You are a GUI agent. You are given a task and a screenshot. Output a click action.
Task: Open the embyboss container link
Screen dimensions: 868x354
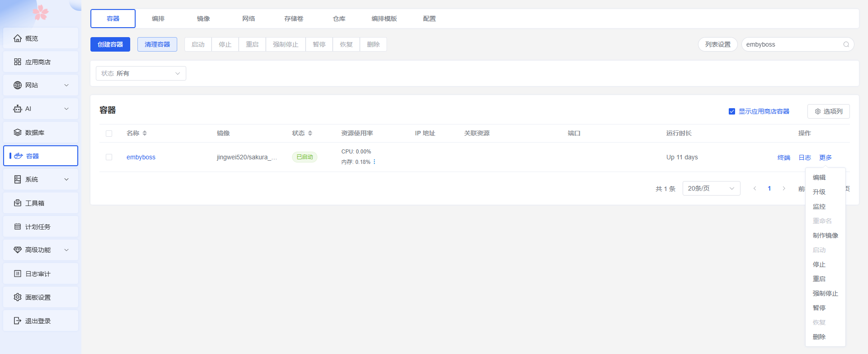click(x=141, y=157)
